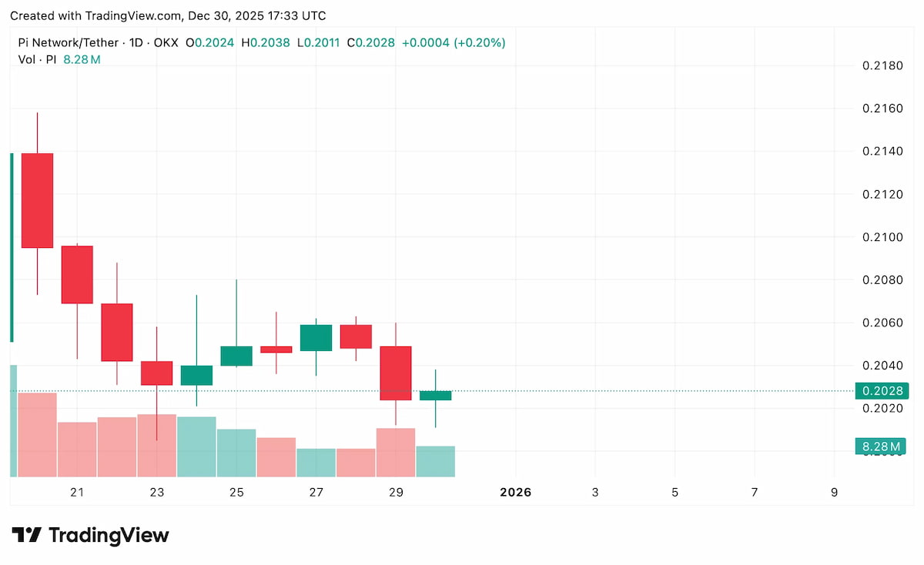Click the green volume bar under Dec 27
The image size is (924, 565).
[316, 462]
